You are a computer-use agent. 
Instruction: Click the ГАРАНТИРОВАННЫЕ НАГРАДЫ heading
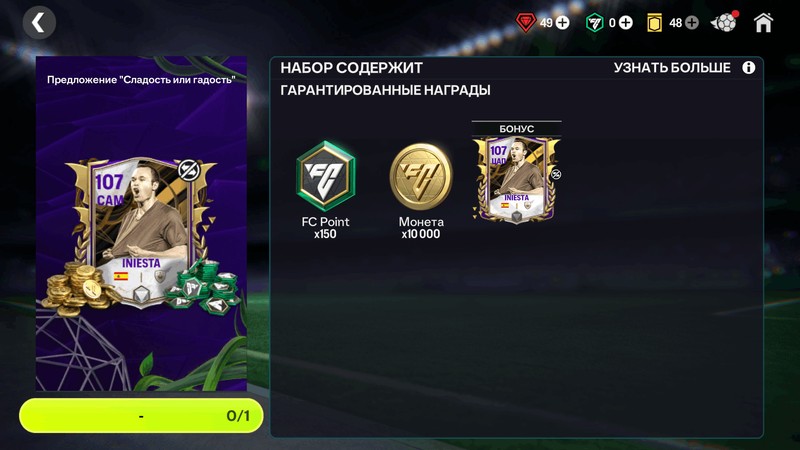coord(385,90)
